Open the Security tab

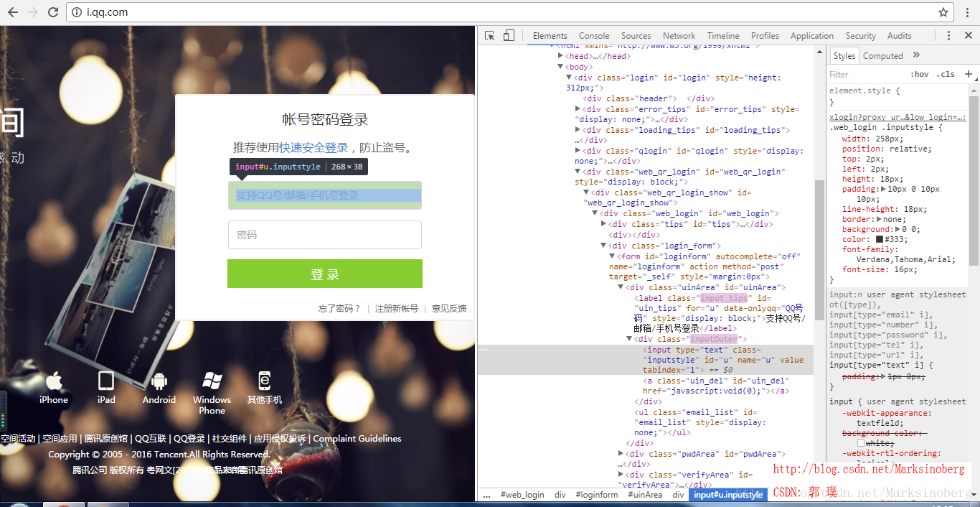861,36
